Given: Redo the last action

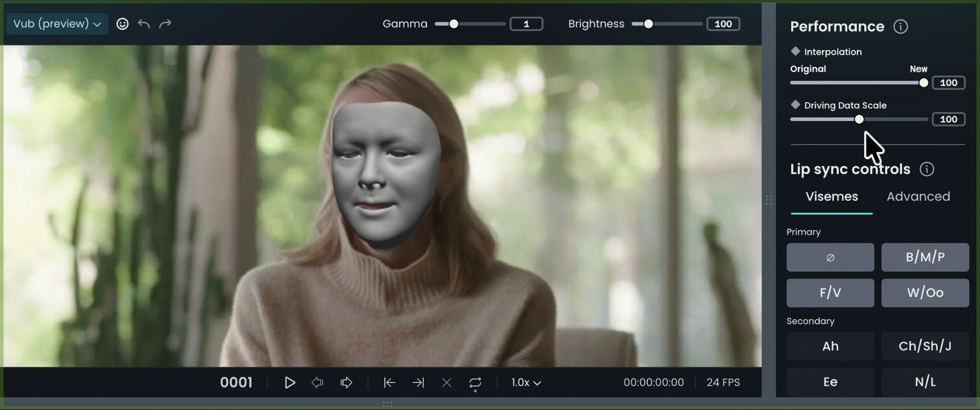Looking at the screenshot, I should pos(165,24).
